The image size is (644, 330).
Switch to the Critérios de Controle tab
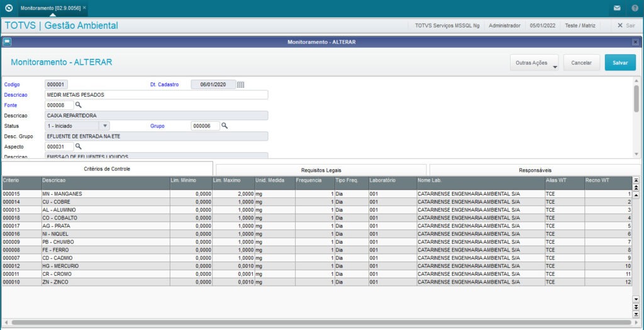[x=107, y=168]
